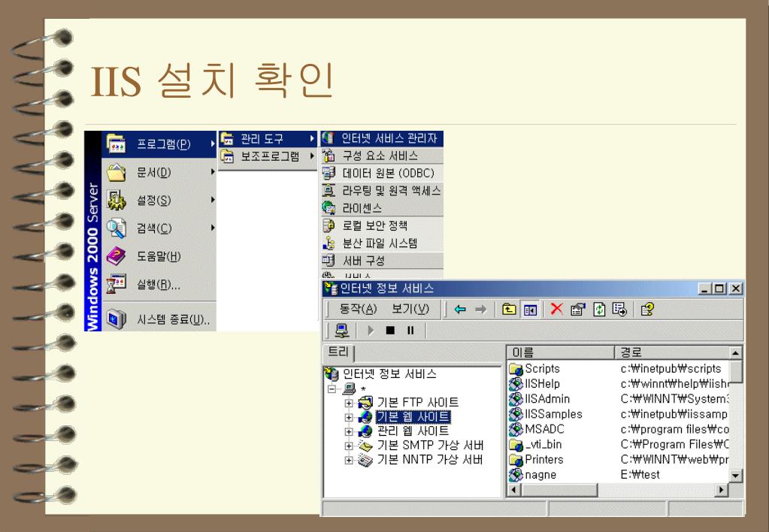
Task: Click 데이터 원본 (ODBC) menu entry
Action: (x=382, y=173)
